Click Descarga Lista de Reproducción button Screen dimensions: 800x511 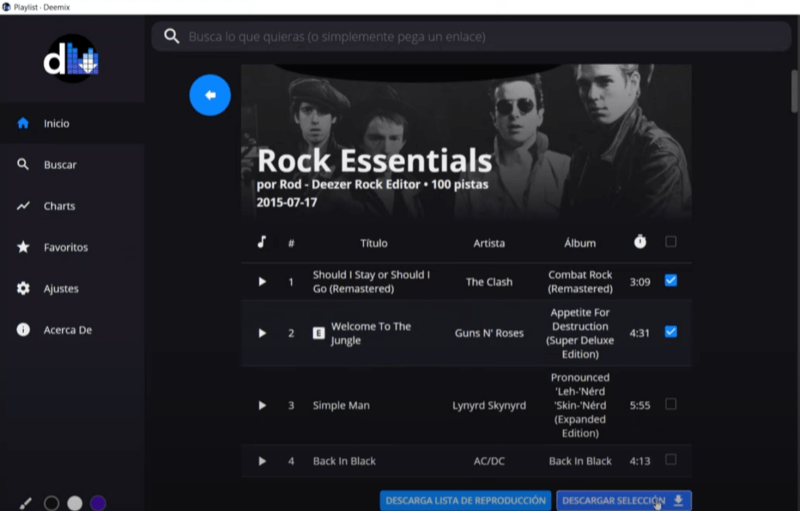[465, 500]
